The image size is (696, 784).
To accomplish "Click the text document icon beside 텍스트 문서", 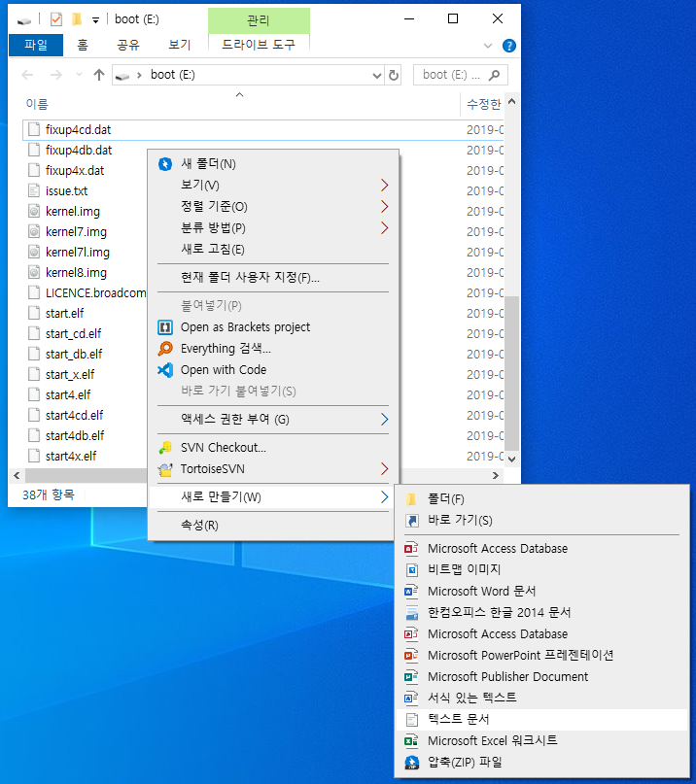I will click(x=411, y=720).
